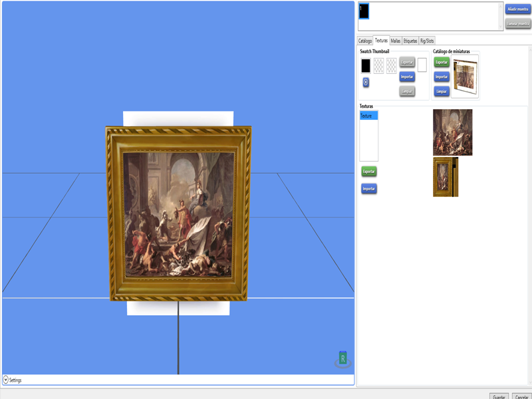This screenshot has width=532, height=399.
Task: Click Importar under Texturas list
Action: (369, 189)
